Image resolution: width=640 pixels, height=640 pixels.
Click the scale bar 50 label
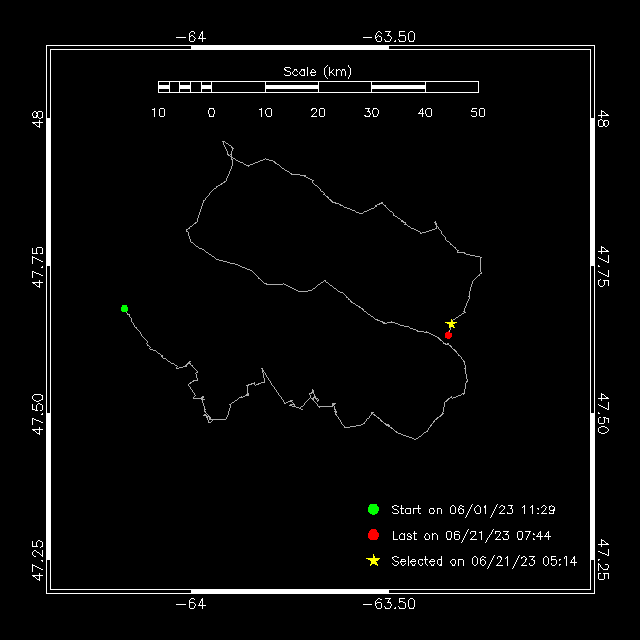[x=478, y=113]
